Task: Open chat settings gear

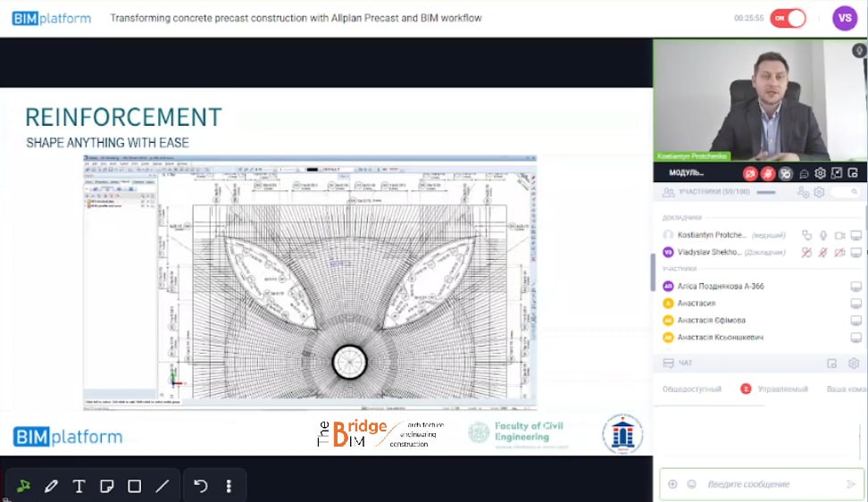Action: [x=854, y=364]
